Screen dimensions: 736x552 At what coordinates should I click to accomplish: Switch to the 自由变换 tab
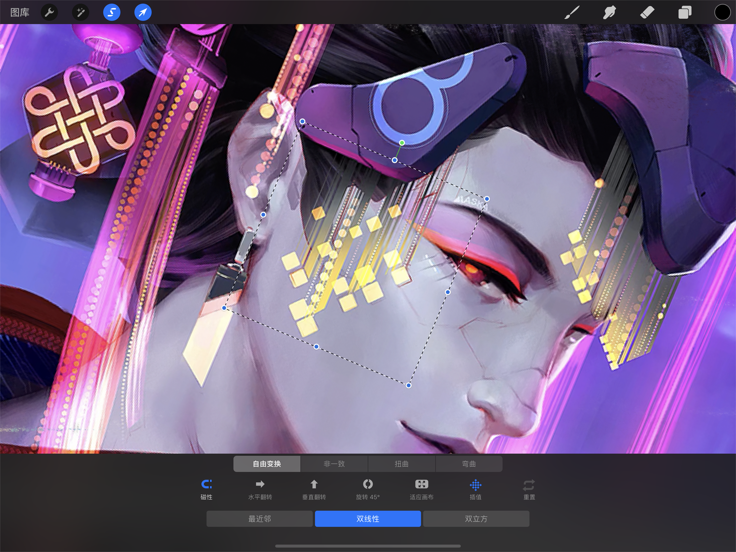pos(267,464)
